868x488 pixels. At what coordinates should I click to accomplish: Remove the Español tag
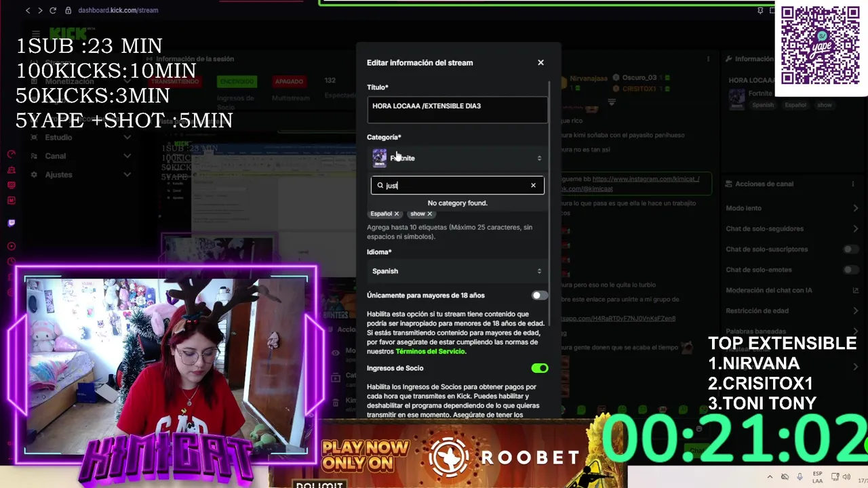[x=397, y=213]
